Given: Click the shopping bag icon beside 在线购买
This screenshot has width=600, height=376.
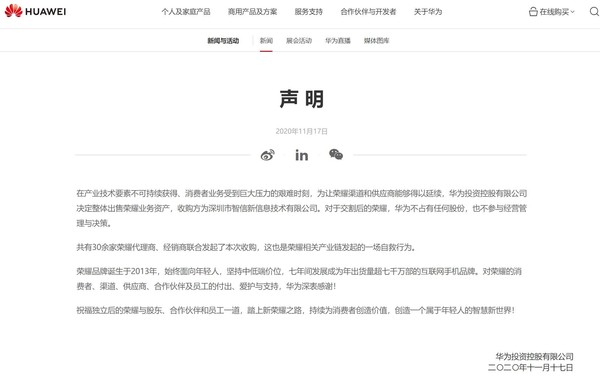Looking at the screenshot, I should [x=533, y=11].
